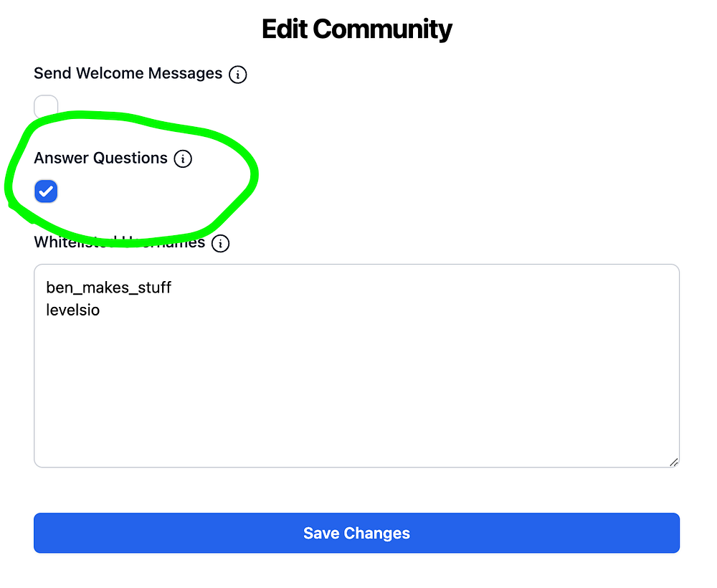Uncheck the Answer Questions checkbox
The image size is (717, 588).
pos(46,191)
